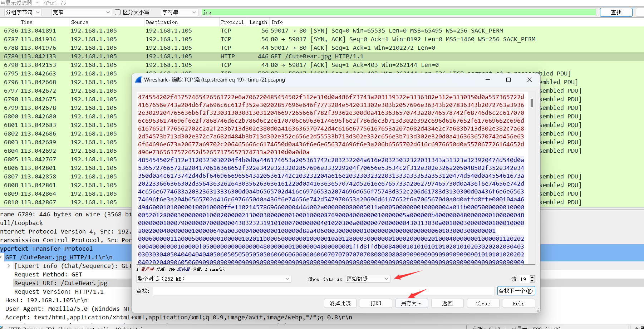The height and width of the screenshot is (329, 644).
Task: Click the 打印 print button
Action: pos(376,303)
